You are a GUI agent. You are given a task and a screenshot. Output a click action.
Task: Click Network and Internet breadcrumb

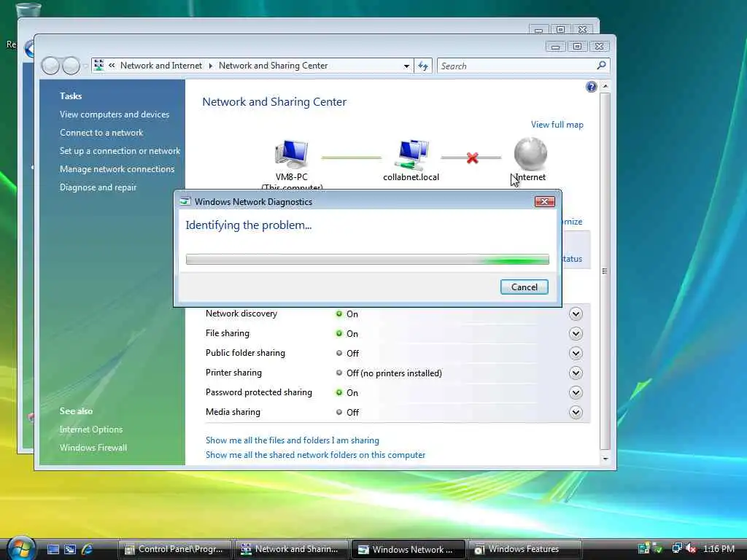coord(161,66)
